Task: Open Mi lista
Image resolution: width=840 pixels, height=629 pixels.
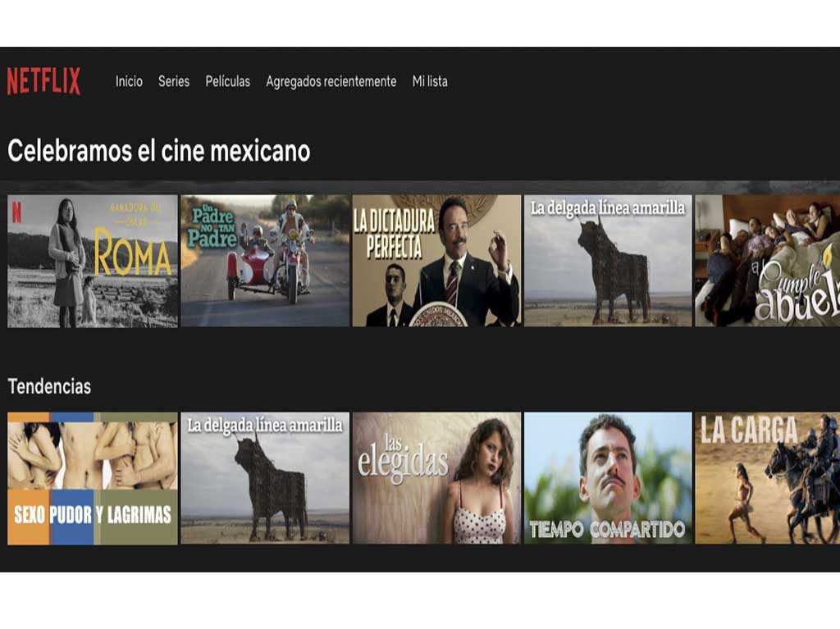Action: tap(430, 81)
